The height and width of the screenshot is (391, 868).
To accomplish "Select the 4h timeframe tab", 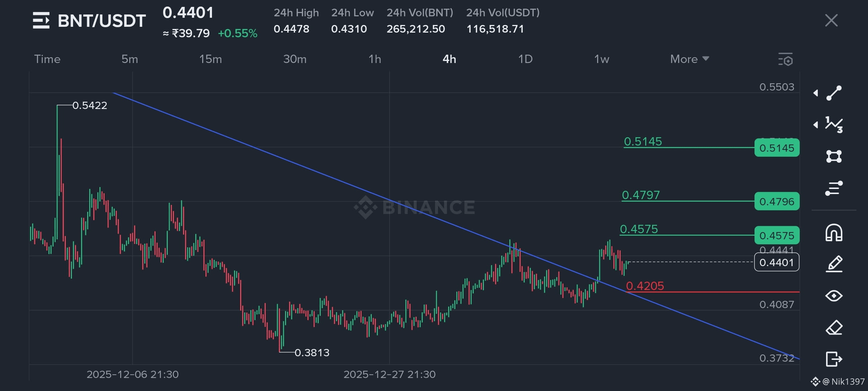I will pyautogui.click(x=450, y=59).
